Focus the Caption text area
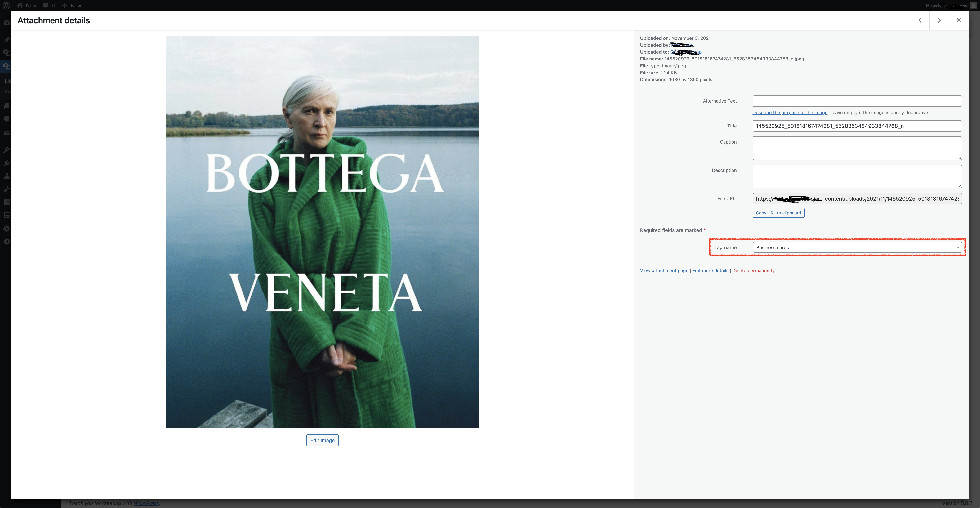This screenshot has height=508, width=980. [x=857, y=148]
